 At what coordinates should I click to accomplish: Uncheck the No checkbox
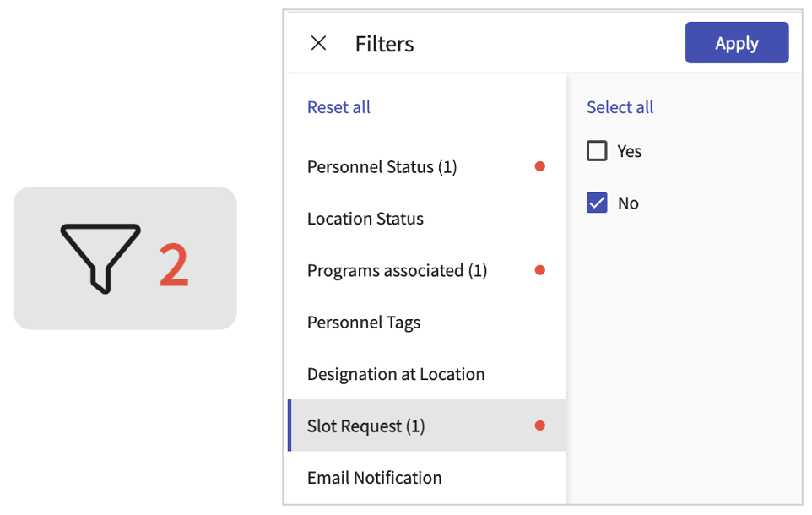(x=597, y=203)
